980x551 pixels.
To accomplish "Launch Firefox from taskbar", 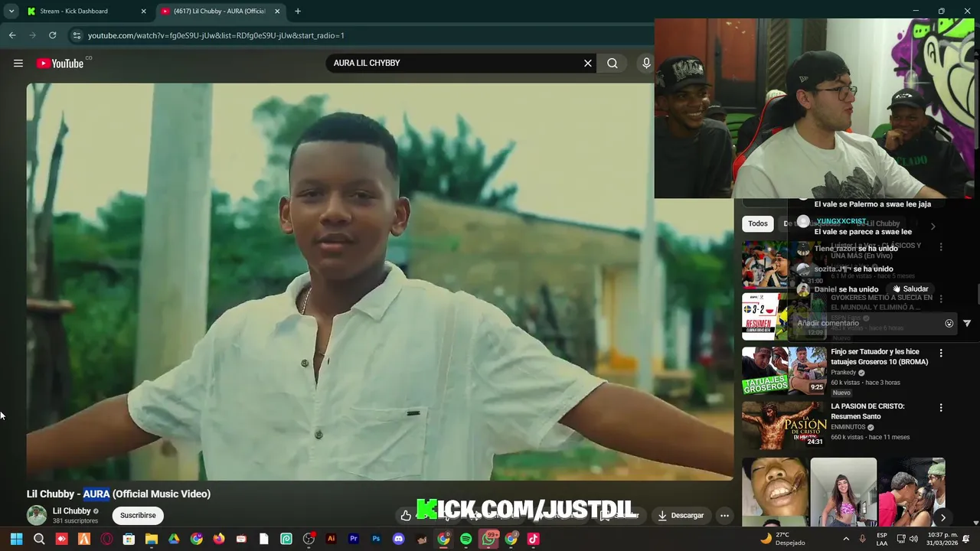I will [219, 539].
